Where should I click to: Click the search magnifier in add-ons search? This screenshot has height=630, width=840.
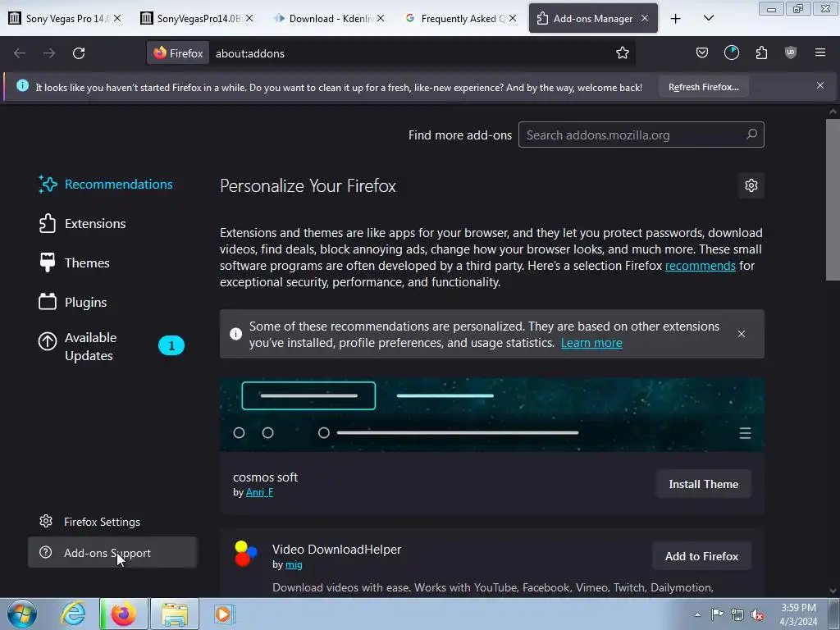click(x=751, y=135)
